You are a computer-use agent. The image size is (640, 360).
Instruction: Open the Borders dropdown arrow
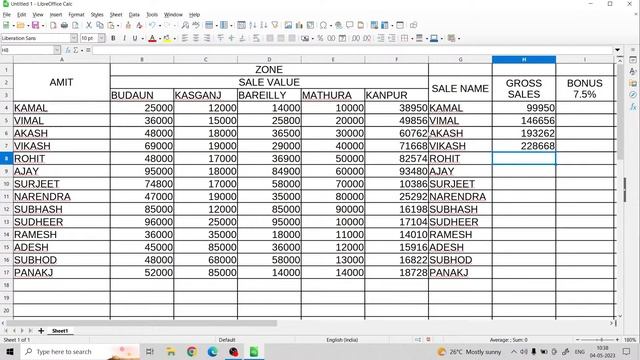coord(412,39)
